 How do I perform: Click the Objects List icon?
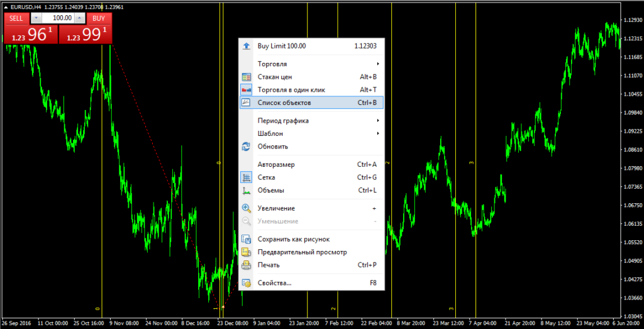(247, 103)
